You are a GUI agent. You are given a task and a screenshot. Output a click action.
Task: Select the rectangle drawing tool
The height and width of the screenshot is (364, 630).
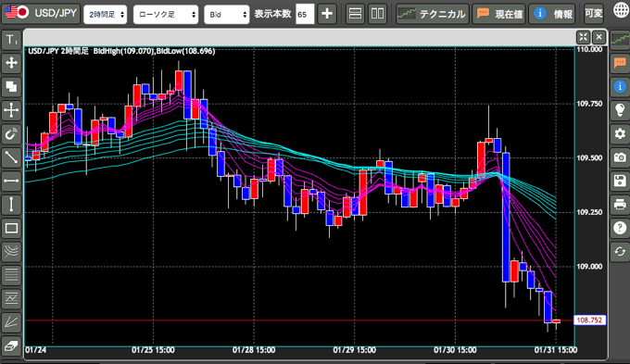(x=11, y=228)
